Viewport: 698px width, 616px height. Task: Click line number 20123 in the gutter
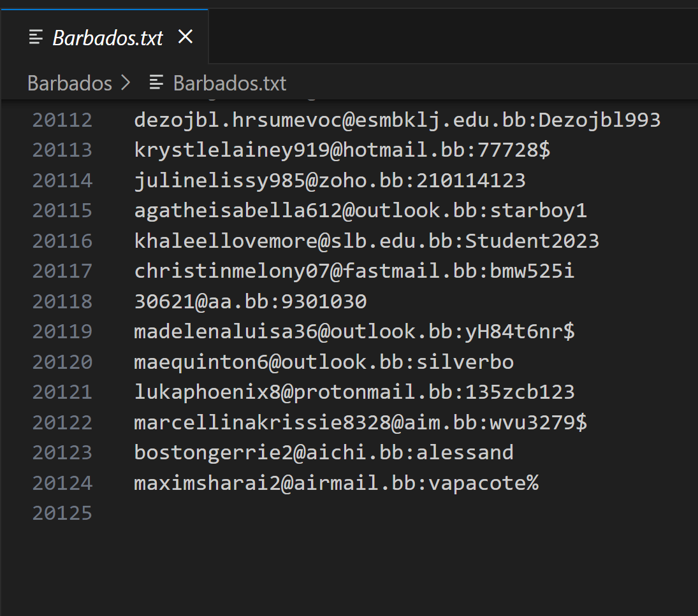pyautogui.click(x=62, y=452)
